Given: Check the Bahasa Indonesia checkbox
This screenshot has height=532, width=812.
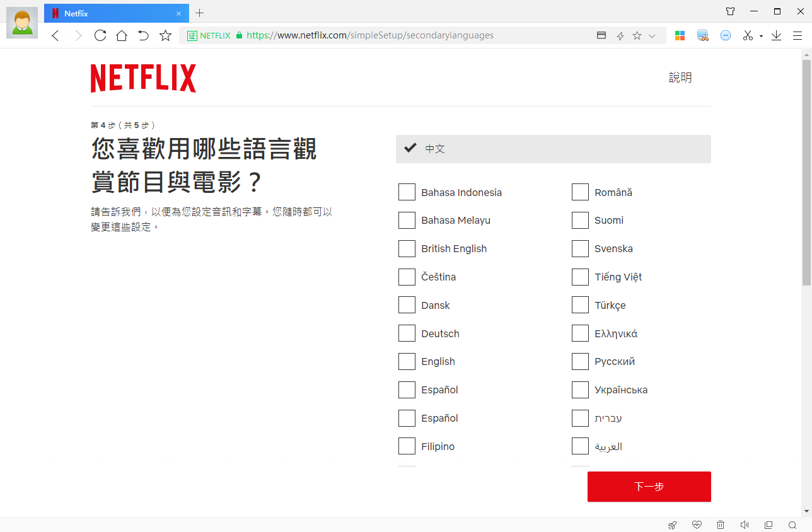Looking at the screenshot, I should point(407,192).
